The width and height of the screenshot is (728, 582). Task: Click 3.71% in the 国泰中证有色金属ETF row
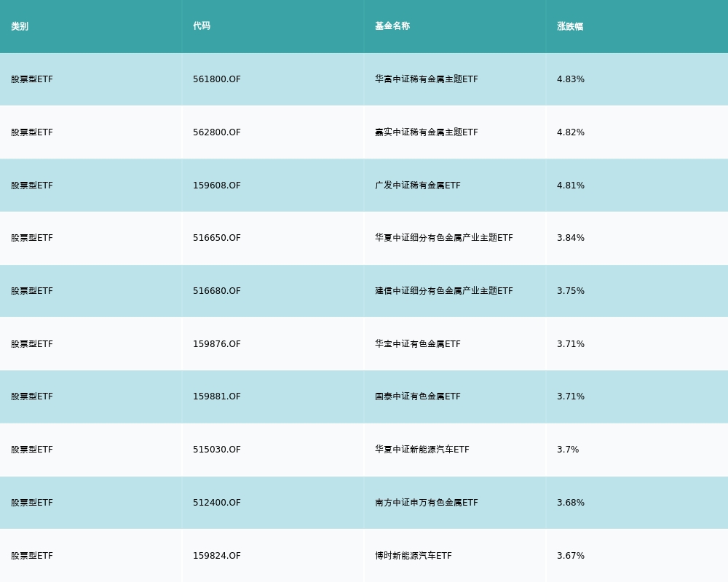pyautogui.click(x=571, y=396)
